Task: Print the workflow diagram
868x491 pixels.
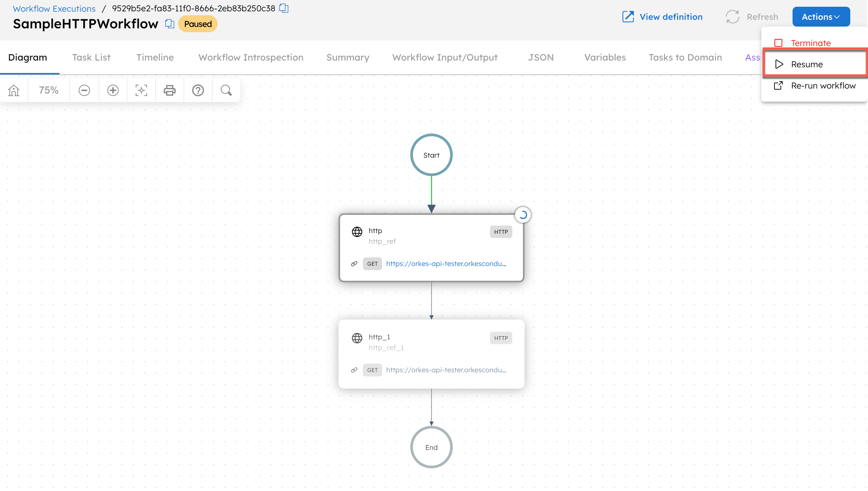Action: coord(169,90)
